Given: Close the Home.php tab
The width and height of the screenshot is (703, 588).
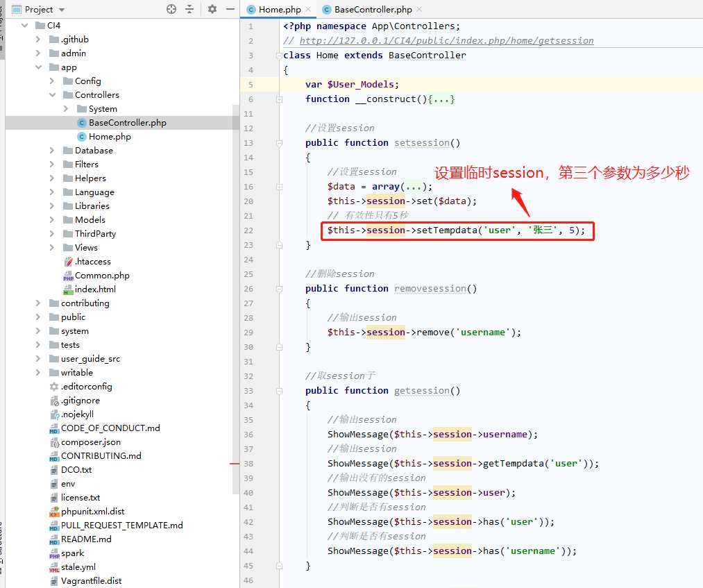Looking at the screenshot, I should (x=308, y=9).
